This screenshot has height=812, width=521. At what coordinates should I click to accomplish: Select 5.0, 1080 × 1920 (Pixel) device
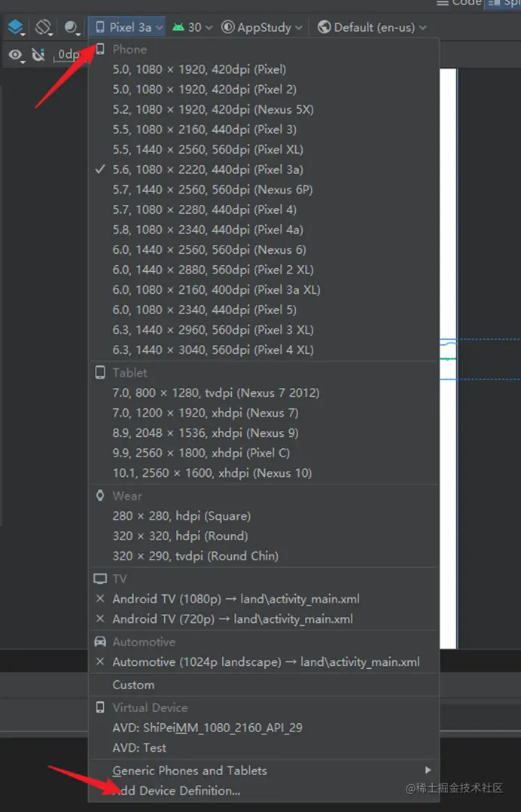[x=264, y=69]
